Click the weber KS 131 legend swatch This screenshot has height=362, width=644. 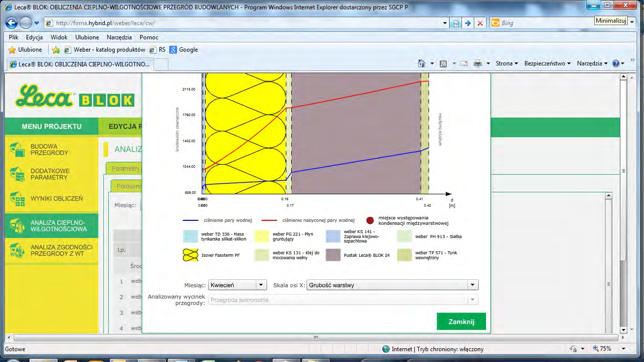(x=262, y=255)
